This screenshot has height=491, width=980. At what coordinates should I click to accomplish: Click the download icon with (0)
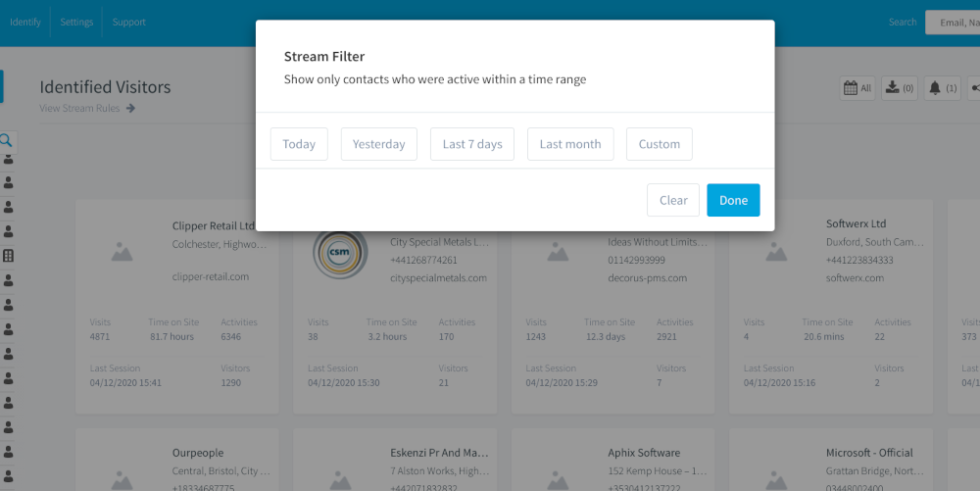(x=900, y=88)
